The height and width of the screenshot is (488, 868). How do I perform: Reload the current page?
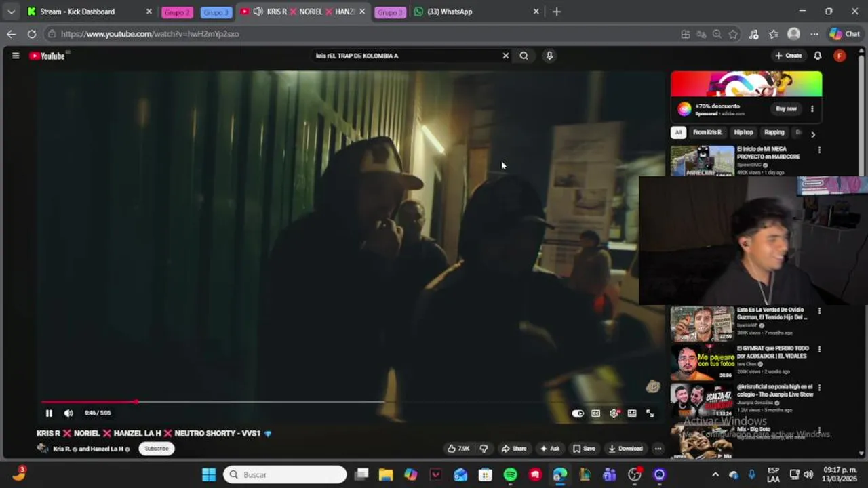(x=32, y=34)
